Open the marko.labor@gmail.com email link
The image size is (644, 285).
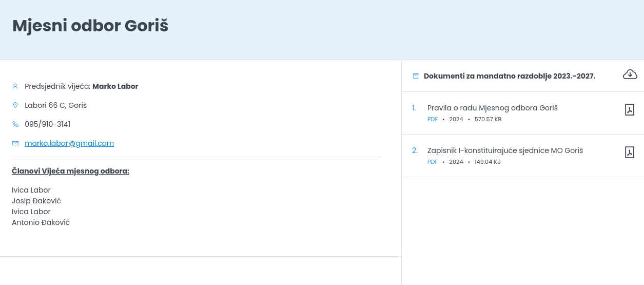pyautogui.click(x=69, y=143)
